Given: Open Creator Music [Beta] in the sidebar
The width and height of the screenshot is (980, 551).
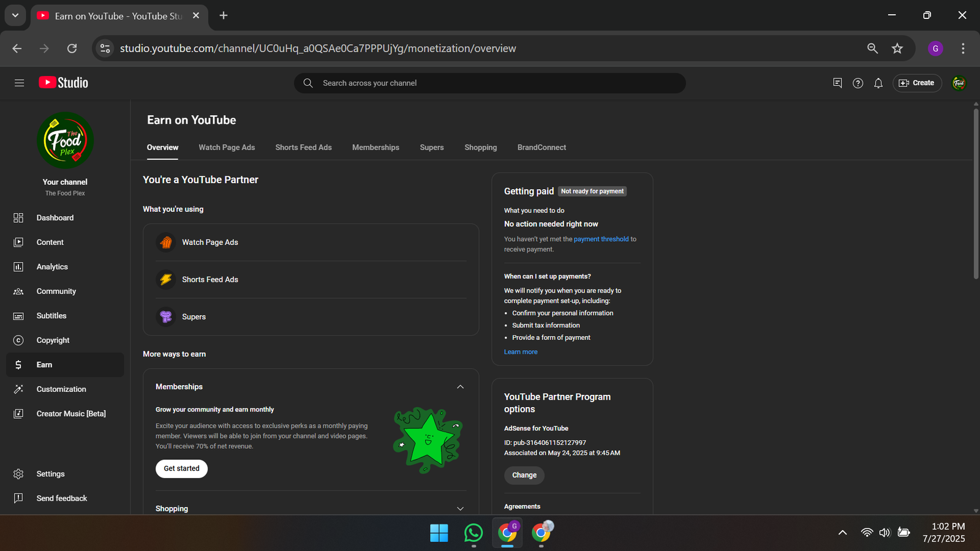Looking at the screenshot, I should coord(65,414).
